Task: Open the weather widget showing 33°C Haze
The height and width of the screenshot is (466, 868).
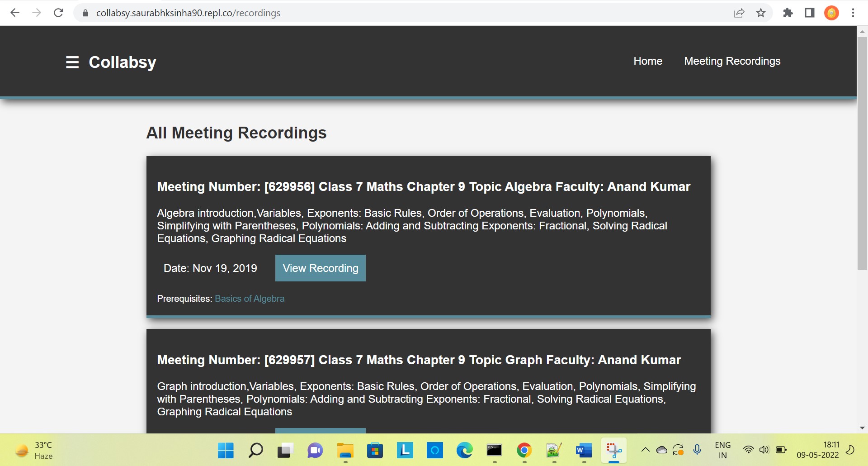Action: point(34,451)
